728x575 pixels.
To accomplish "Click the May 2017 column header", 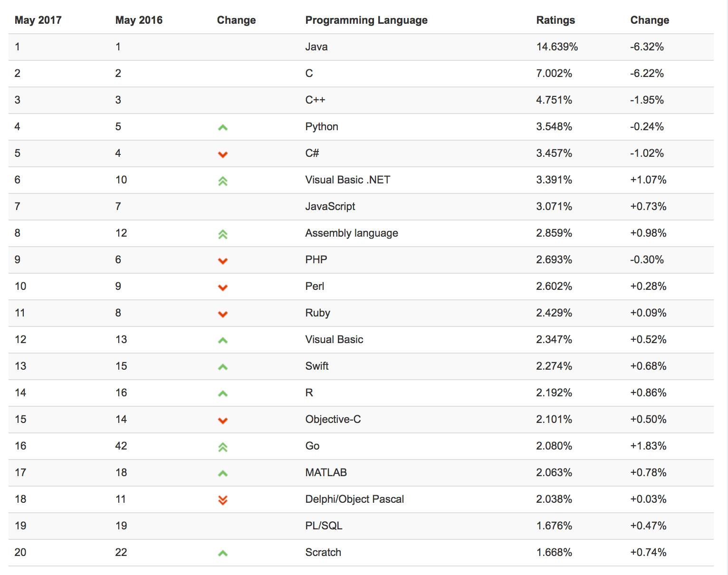I will pyautogui.click(x=38, y=20).
